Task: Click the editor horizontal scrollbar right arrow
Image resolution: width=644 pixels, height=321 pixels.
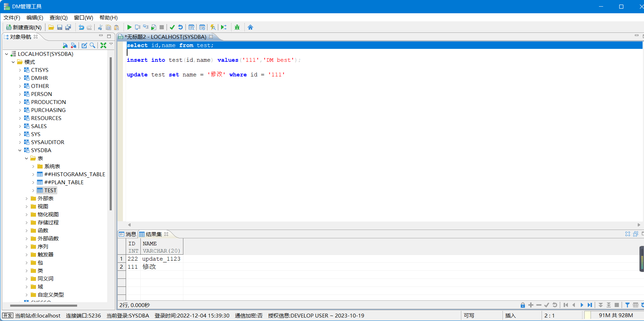Action: coord(639,225)
